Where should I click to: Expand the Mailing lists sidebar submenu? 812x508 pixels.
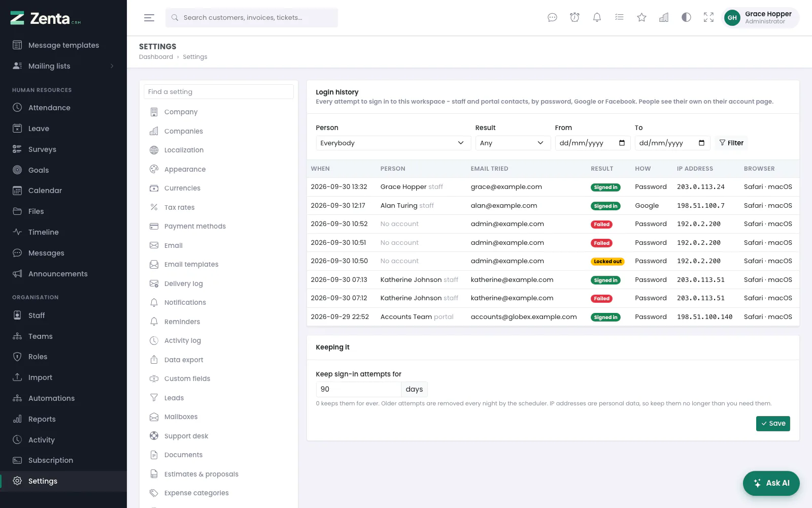[63, 66]
